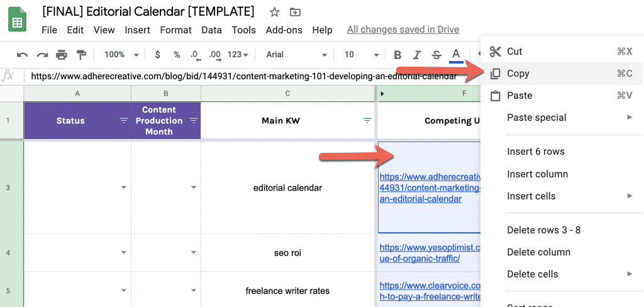Choose Cut from the context menu
This screenshot has width=644, height=307.
pyautogui.click(x=562, y=52)
